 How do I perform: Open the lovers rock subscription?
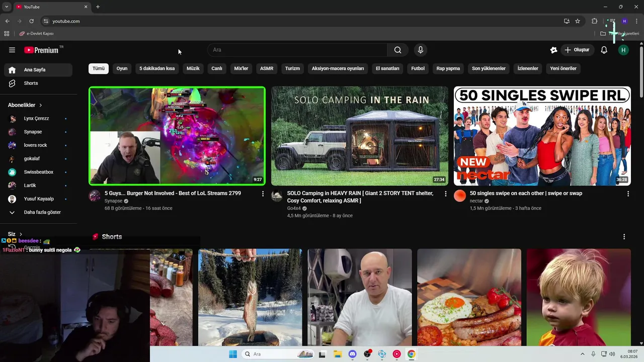pyautogui.click(x=38, y=145)
